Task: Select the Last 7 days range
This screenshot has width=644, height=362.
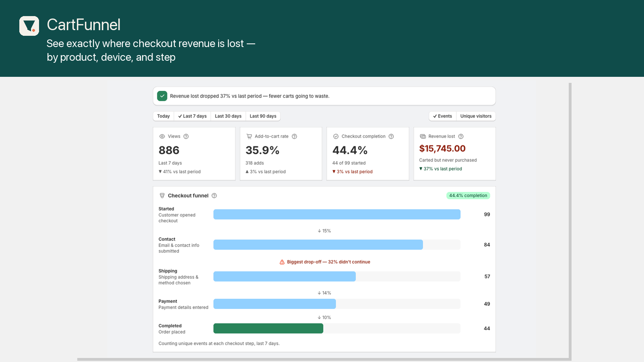Action: (192, 116)
